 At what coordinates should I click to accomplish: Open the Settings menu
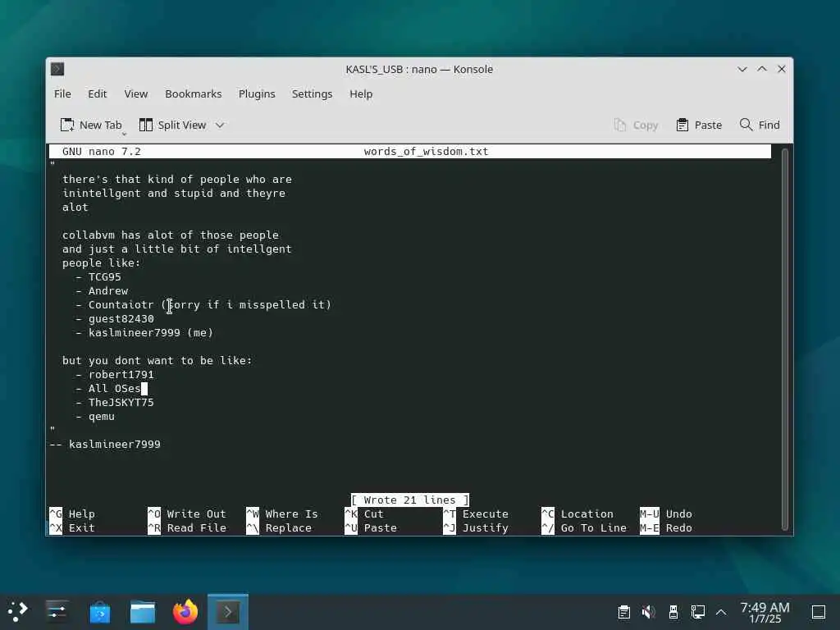click(x=312, y=94)
